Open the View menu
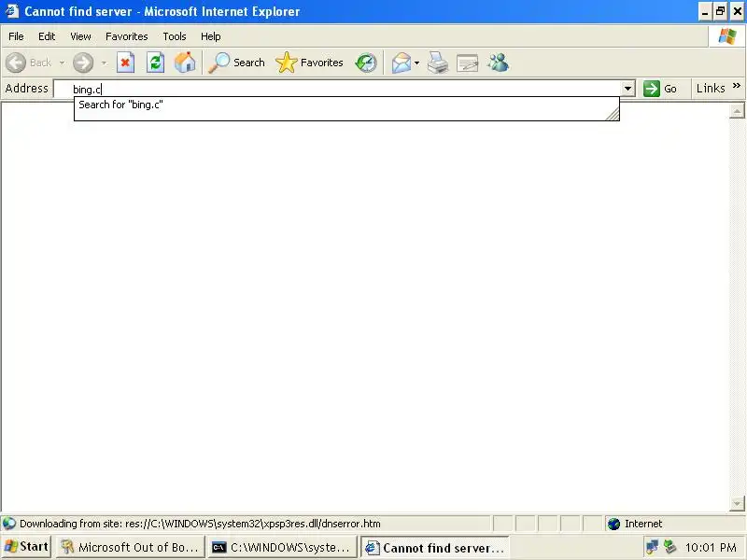747x560 pixels. point(80,36)
